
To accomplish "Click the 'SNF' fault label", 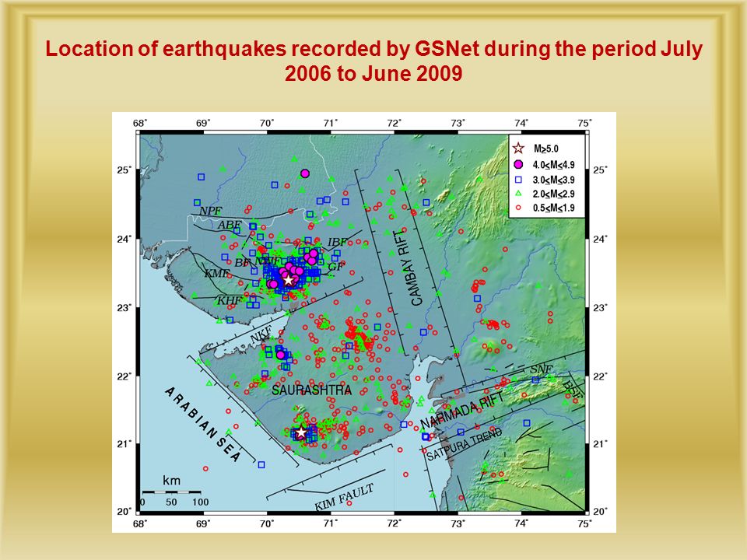I will (x=542, y=369).
